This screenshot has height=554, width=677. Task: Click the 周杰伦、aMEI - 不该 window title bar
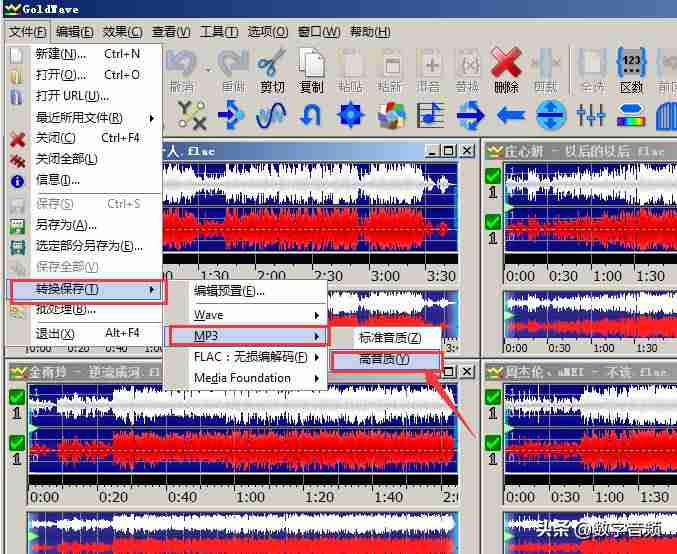coord(581,372)
